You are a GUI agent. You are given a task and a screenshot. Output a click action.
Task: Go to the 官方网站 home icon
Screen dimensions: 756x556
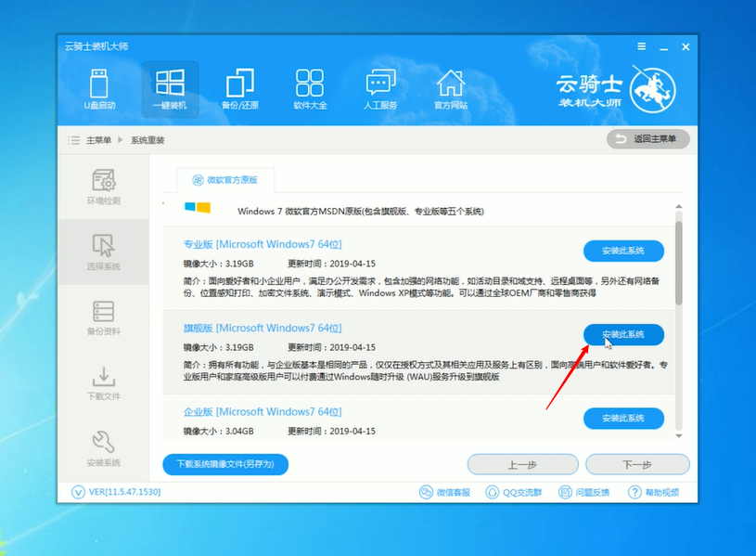[x=451, y=90]
